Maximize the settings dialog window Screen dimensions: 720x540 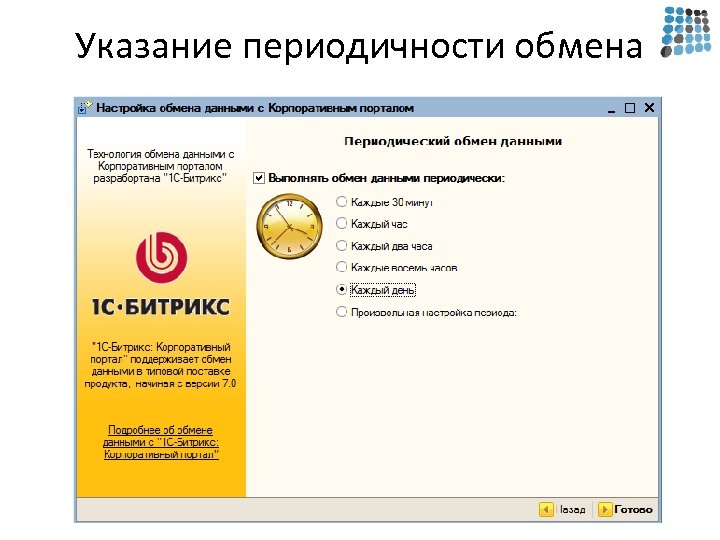click(630, 108)
